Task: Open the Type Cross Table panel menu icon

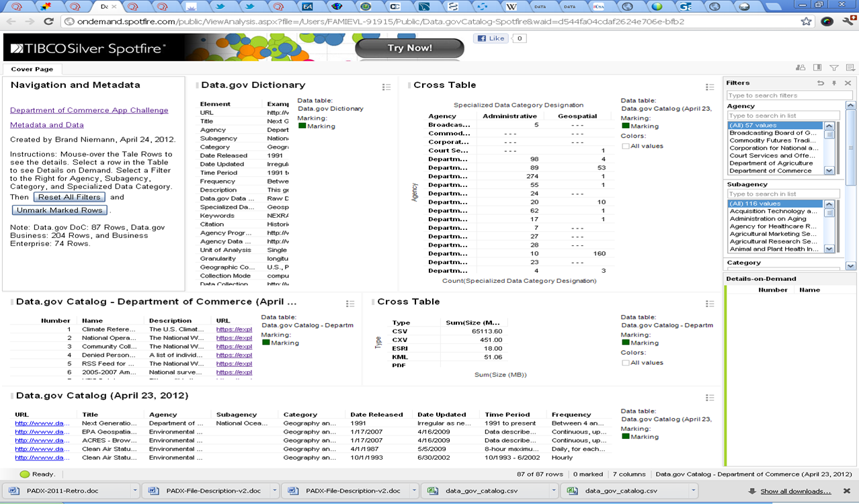Action: point(710,304)
